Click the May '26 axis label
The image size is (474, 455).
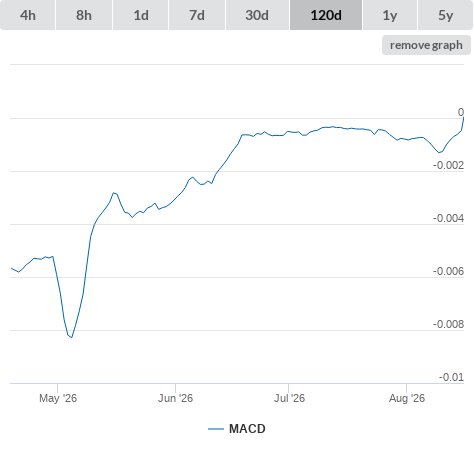click(x=58, y=398)
